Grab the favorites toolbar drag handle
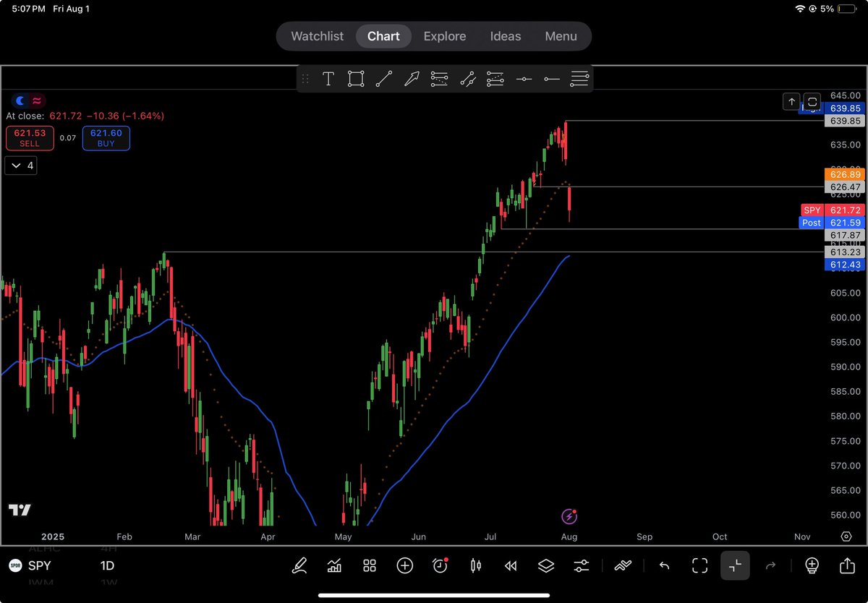The height and width of the screenshot is (603, 868). (305, 79)
